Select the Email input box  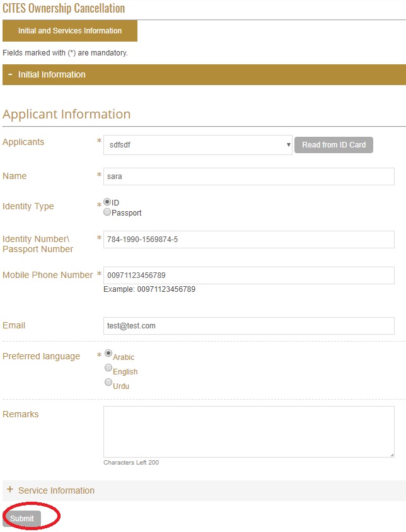248,326
